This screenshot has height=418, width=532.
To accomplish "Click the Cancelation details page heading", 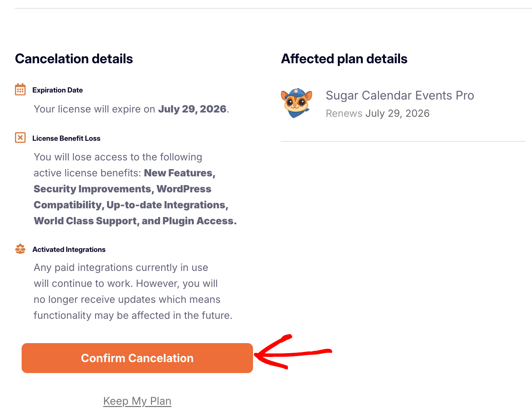I will click(x=74, y=59).
